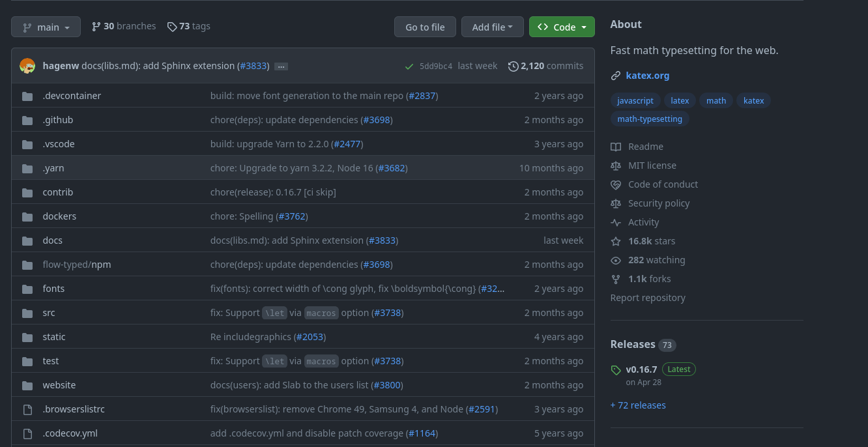Select the math topic tag
The height and width of the screenshot is (447, 868).
(716, 100)
